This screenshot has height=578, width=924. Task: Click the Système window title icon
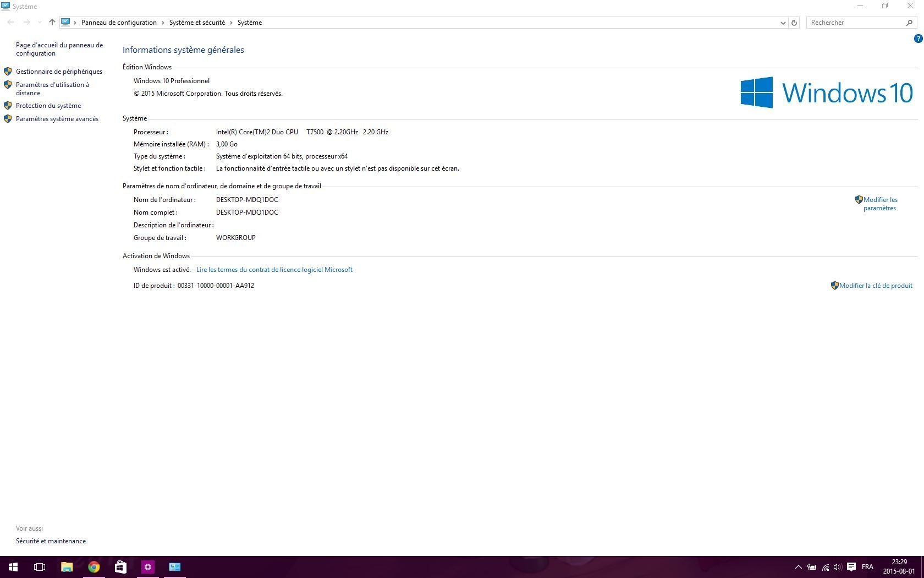[x=5, y=6]
